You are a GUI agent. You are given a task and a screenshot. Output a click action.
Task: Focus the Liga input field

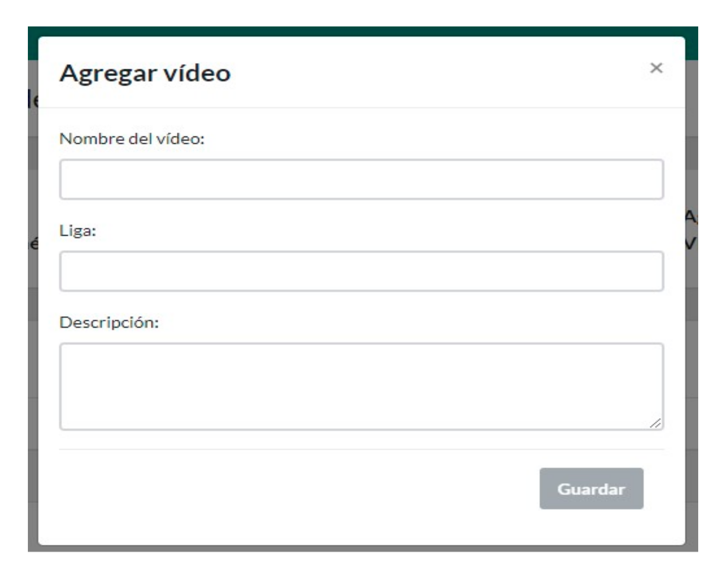click(x=361, y=271)
